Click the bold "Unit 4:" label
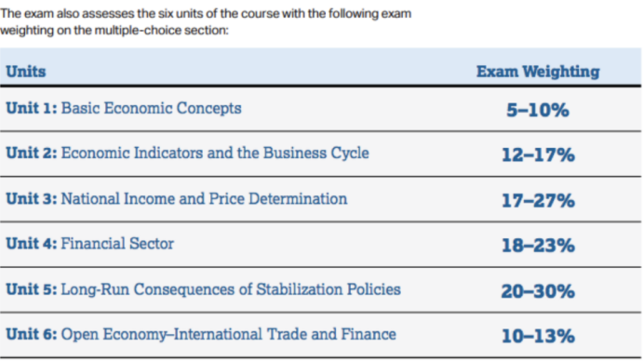Viewport: 644px width, 361px height. point(32,244)
